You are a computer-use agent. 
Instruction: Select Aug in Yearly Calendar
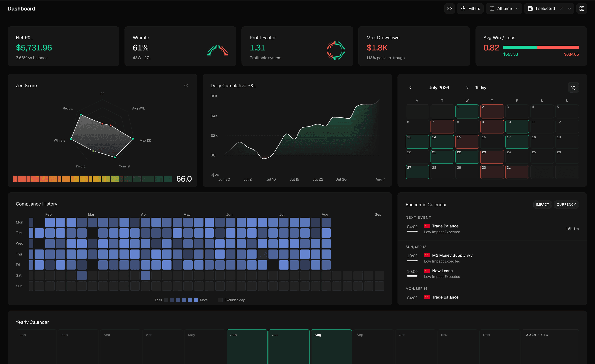tap(331, 347)
